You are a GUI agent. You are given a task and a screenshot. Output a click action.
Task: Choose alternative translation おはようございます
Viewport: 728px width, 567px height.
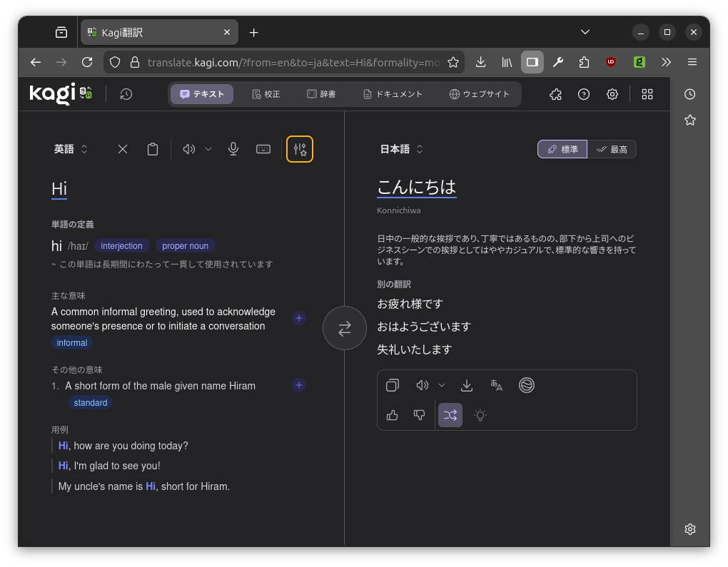pyautogui.click(x=424, y=327)
